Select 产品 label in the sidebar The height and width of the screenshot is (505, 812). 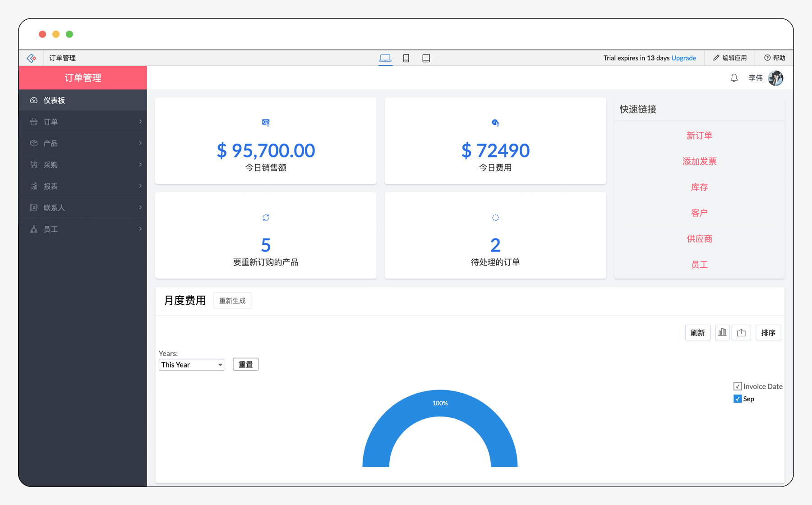(51, 143)
